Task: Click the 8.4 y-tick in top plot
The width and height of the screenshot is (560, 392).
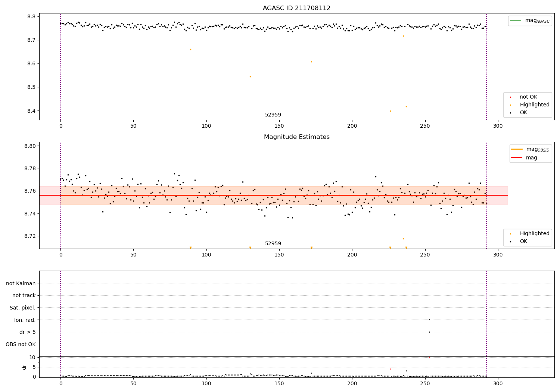Action: coord(31,111)
